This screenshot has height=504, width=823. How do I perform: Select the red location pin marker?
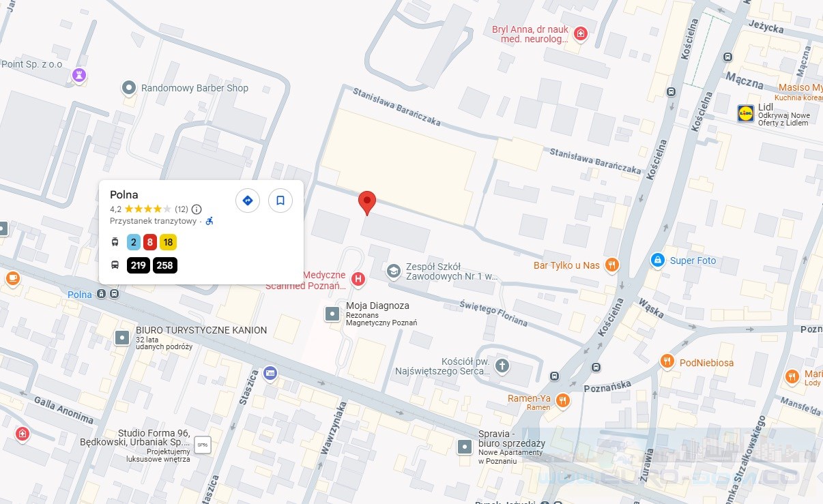point(367,203)
